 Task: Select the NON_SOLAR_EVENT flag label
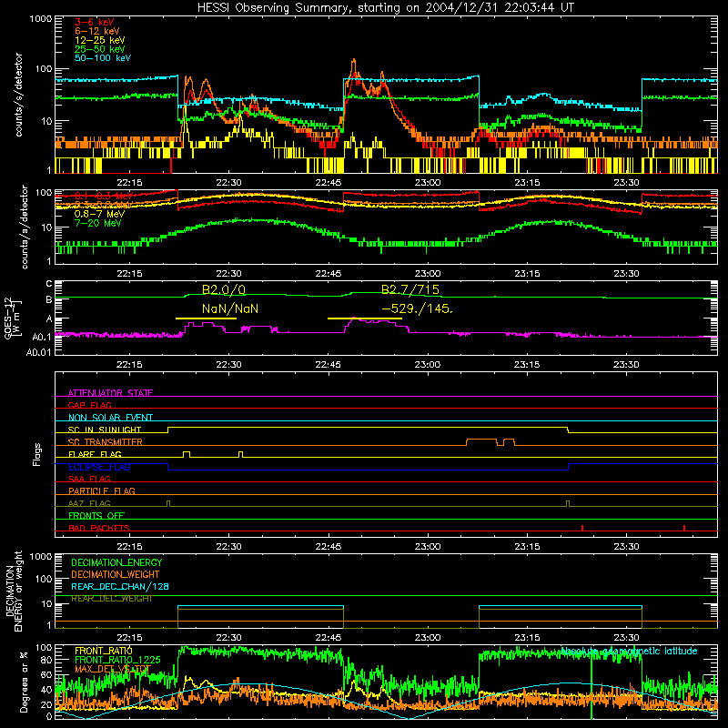110,418
